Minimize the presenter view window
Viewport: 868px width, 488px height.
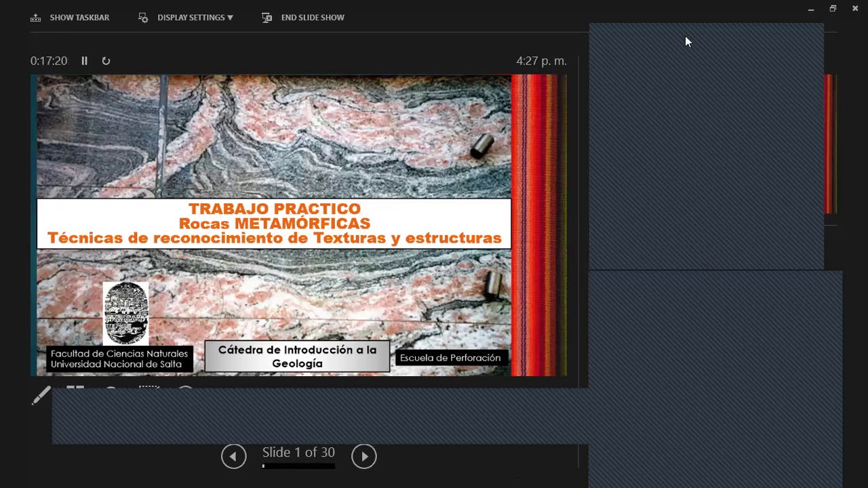(811, 9)
